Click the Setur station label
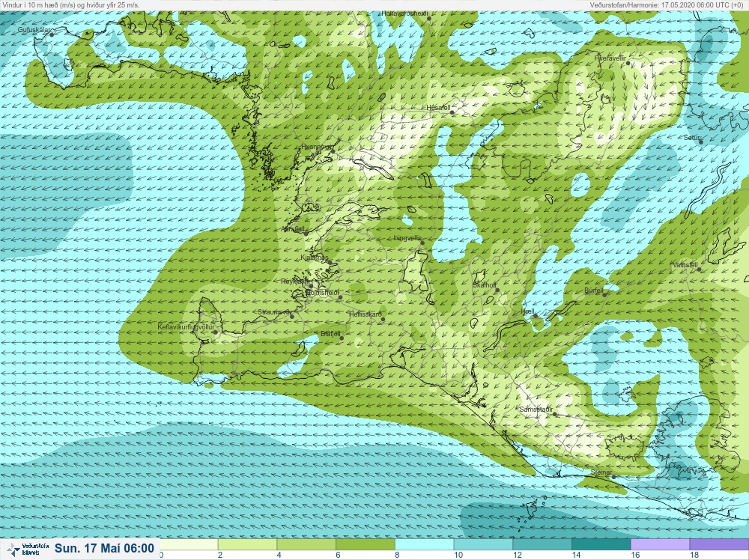This screenshot has height=560, width=749. pyautogui.click(x=691, y=138)
